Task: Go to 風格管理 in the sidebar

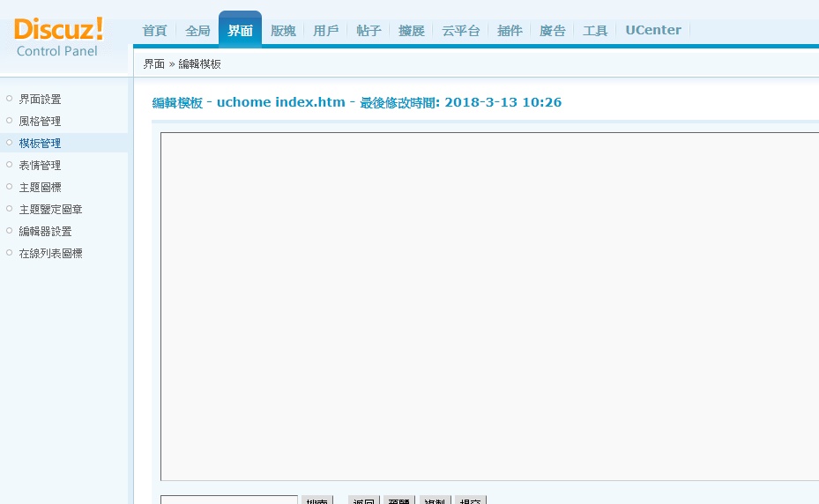Action: point(40,122)
